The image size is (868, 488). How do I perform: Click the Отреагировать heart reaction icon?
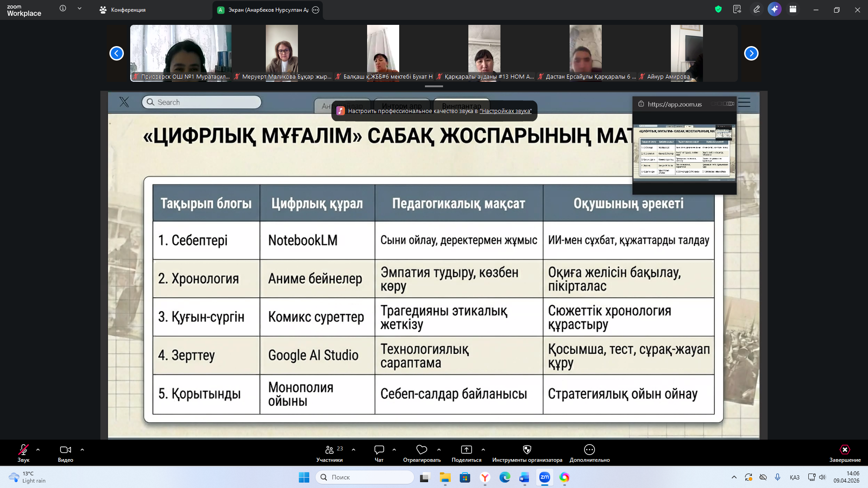(x=421, y=450)
